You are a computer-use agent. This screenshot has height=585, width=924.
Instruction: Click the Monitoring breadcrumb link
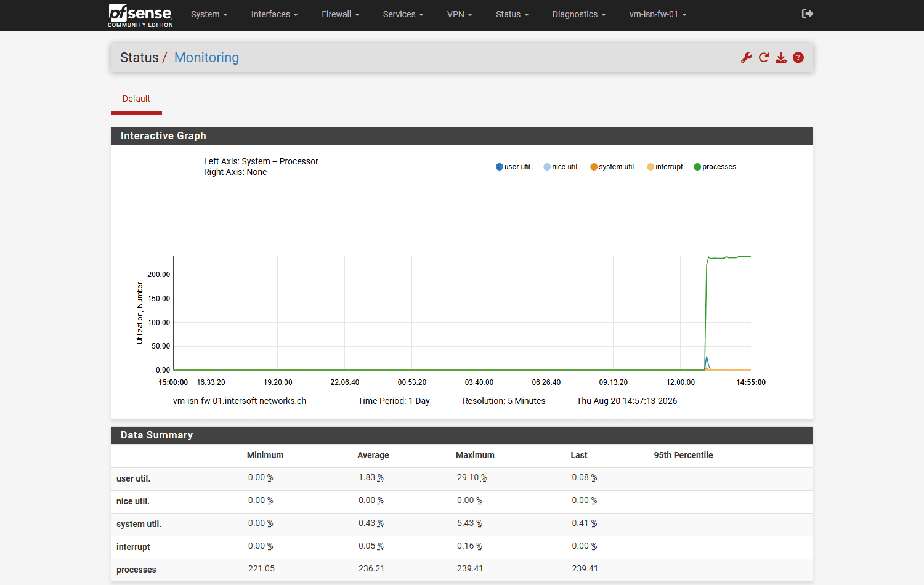point(206,57)
